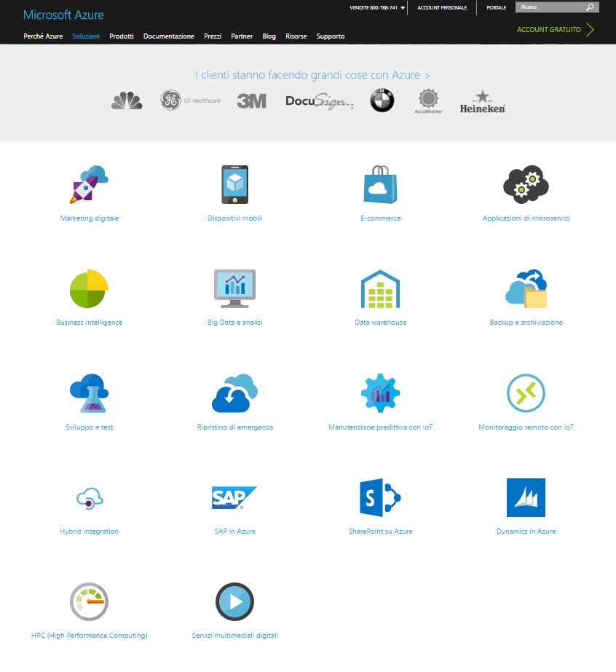Open the HPC (High Performance Computing) text link
This screenshot has height=672, width=616.
pyautogui.click(x=89, y=636)
